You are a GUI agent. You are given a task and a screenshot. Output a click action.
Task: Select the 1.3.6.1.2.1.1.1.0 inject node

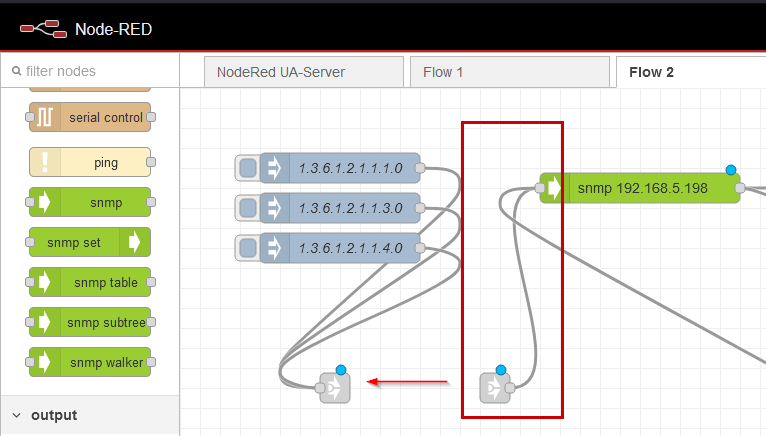tap(340, 168)
